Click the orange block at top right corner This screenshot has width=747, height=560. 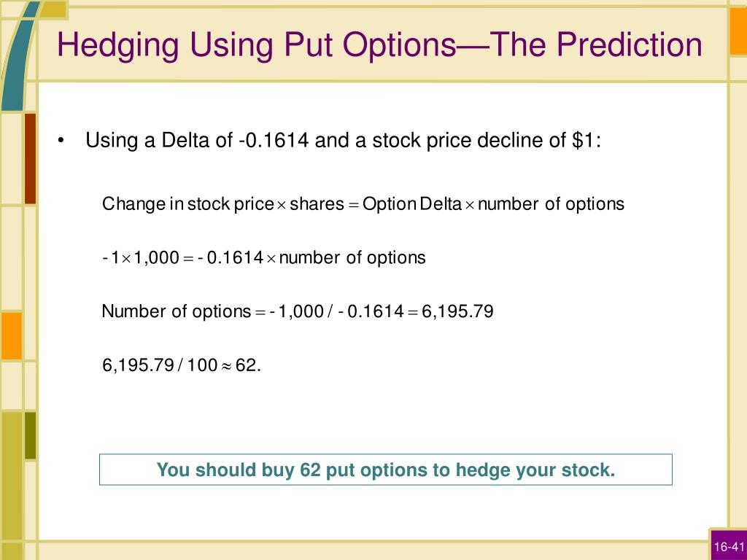tap(738, 31)
